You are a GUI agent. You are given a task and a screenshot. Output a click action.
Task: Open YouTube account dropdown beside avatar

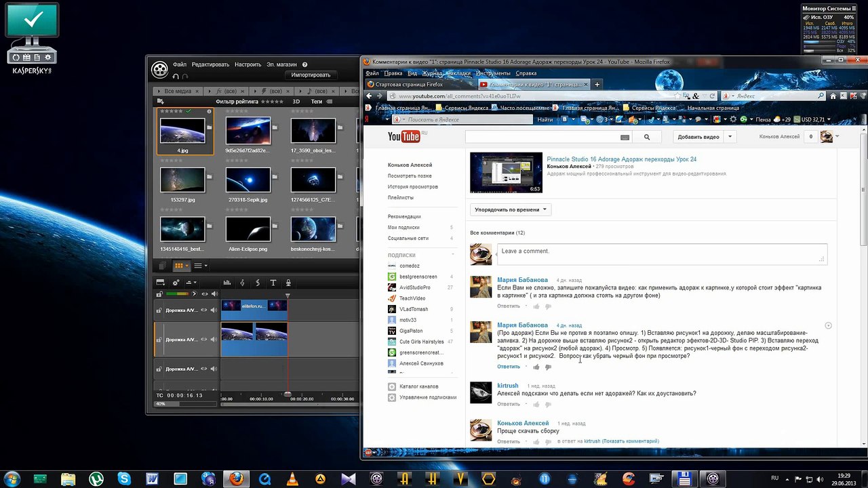tap(837, 137)
